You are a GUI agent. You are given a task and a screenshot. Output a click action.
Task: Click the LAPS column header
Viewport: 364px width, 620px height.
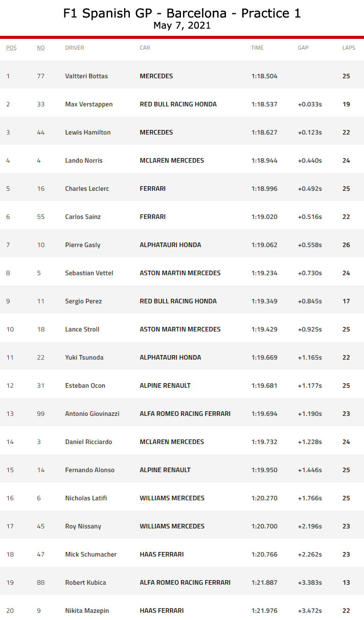click(x=349, y=48)
